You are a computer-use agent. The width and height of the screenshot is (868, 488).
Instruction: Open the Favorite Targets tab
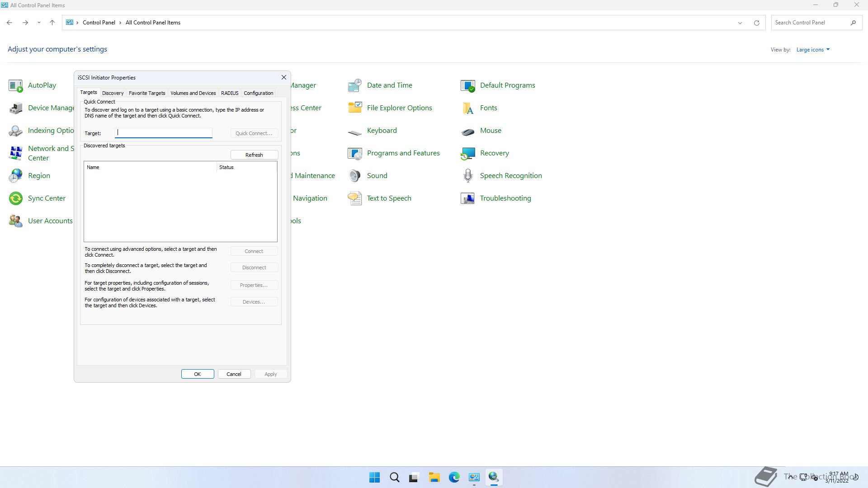[147, 93]
